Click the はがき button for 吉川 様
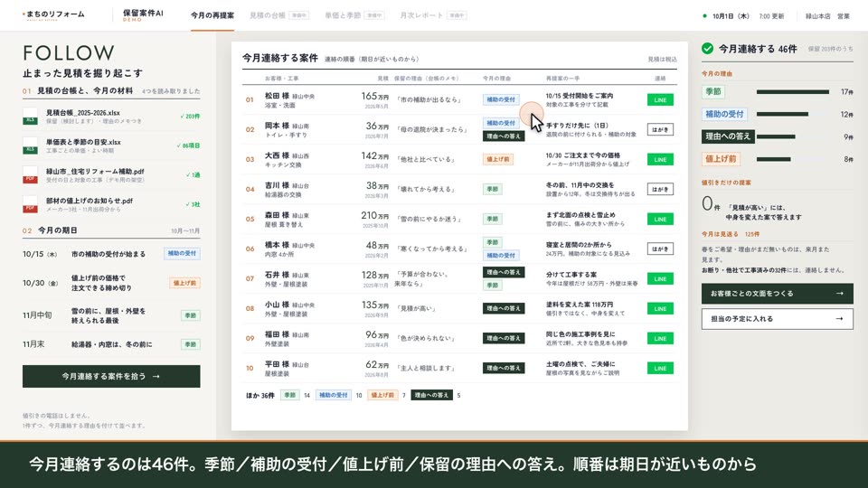Image resolution: width=868 pixels, height=488 pixels. point(660,189)
